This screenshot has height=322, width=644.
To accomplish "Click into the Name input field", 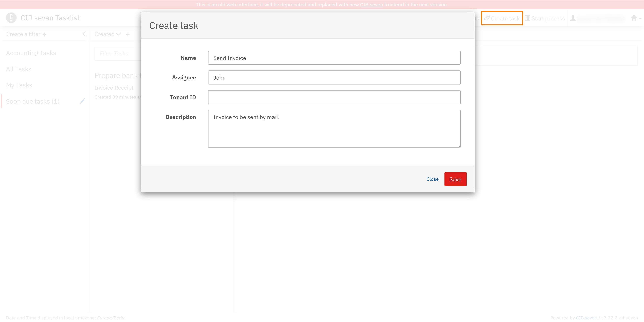I will click(x=334, y=58).
